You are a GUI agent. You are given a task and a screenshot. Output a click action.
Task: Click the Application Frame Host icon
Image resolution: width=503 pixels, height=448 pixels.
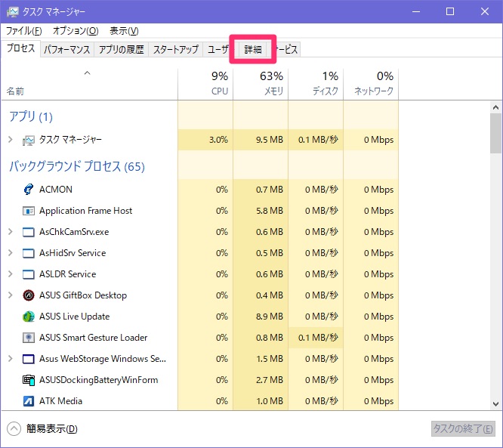click(x=28, y=211)
